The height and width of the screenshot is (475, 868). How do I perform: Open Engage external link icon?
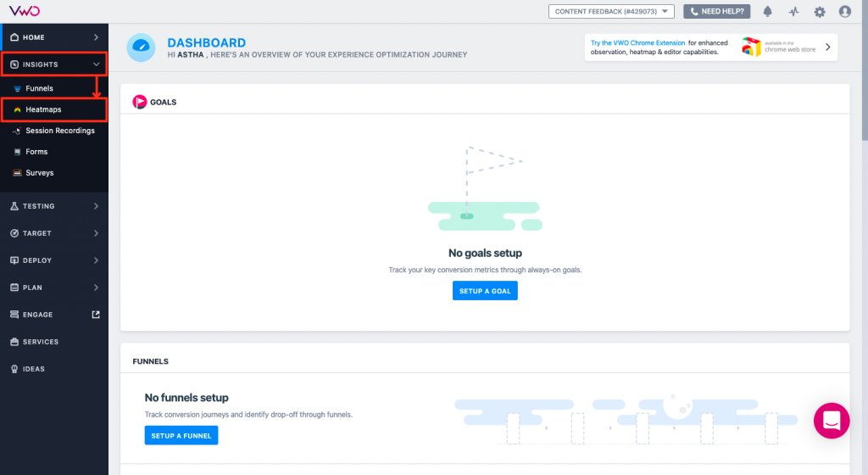point(96,315)
